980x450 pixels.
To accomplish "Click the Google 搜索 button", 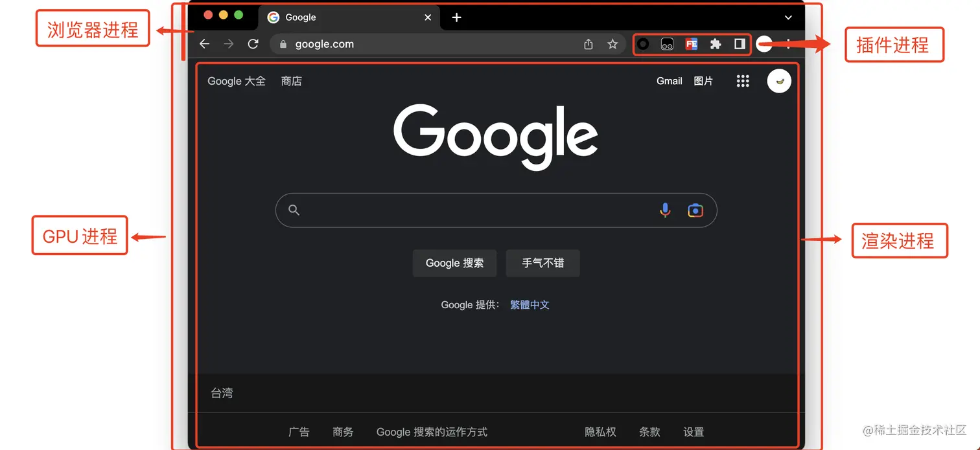I will point(455,263).
